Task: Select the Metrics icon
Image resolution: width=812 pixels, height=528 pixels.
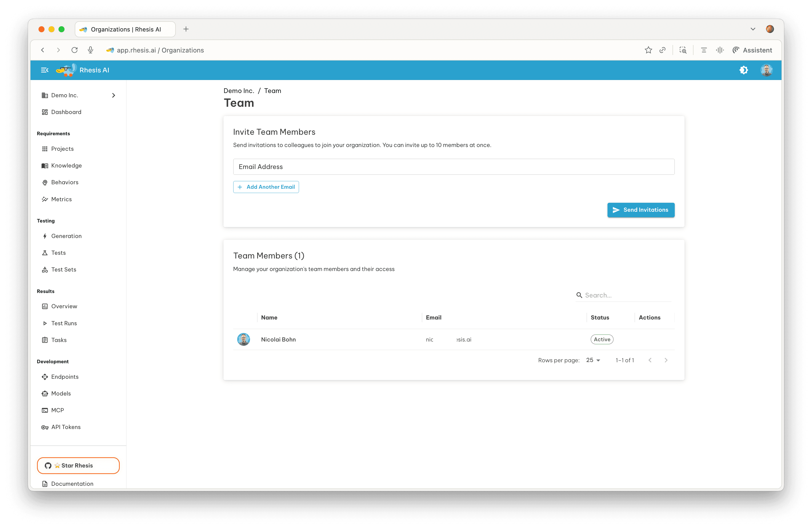Action: coord(45,199)
